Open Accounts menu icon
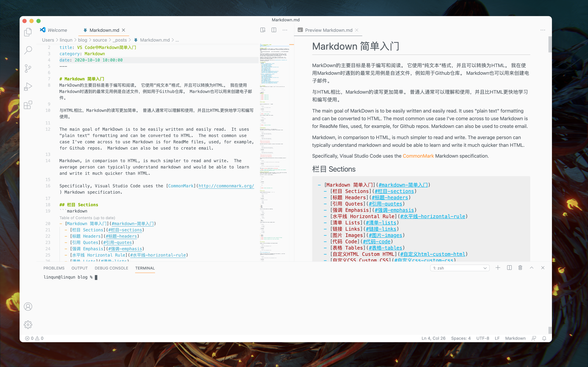The image size is (588, 367). click(x=28, y=307)
